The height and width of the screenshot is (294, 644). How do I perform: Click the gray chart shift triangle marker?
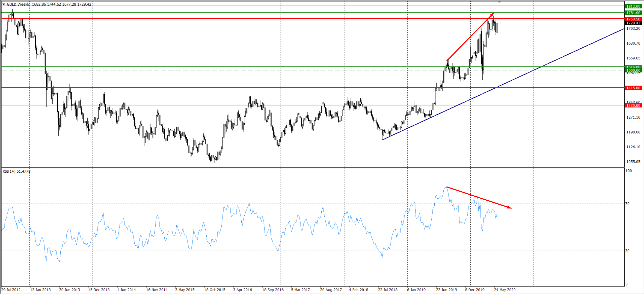(x=499, y=2)
